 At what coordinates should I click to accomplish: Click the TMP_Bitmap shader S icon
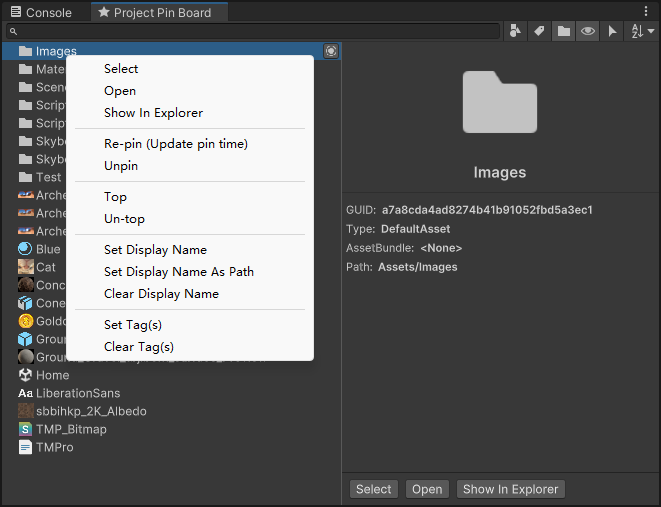pyautogui.click(x=25, y=429)
